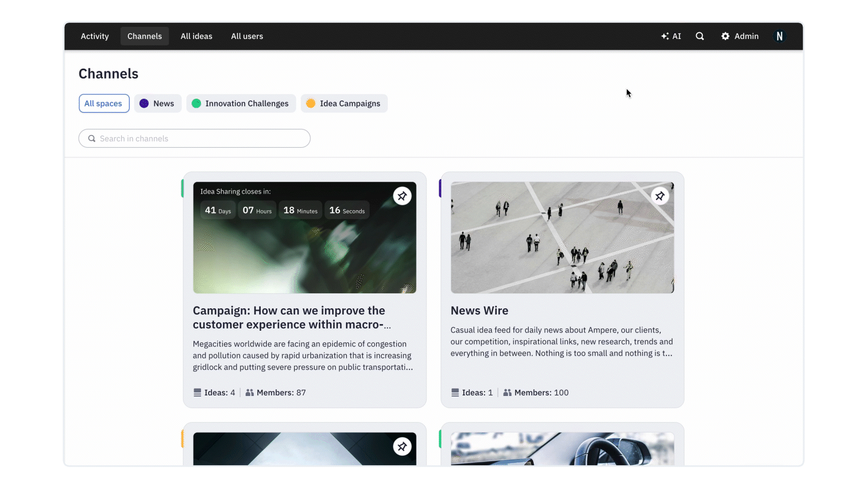868x488 pixels.
Task: Open the user profile avatar N
Action: click(779, 36)
